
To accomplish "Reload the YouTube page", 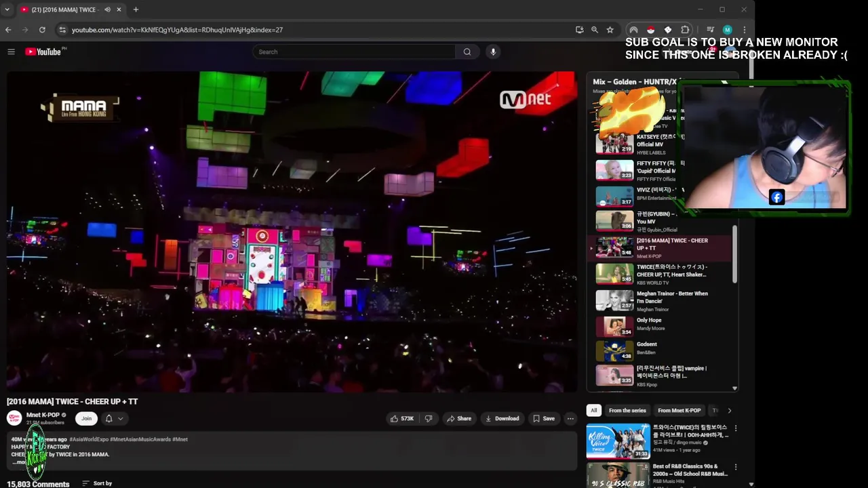I will (x=42, y=30).
